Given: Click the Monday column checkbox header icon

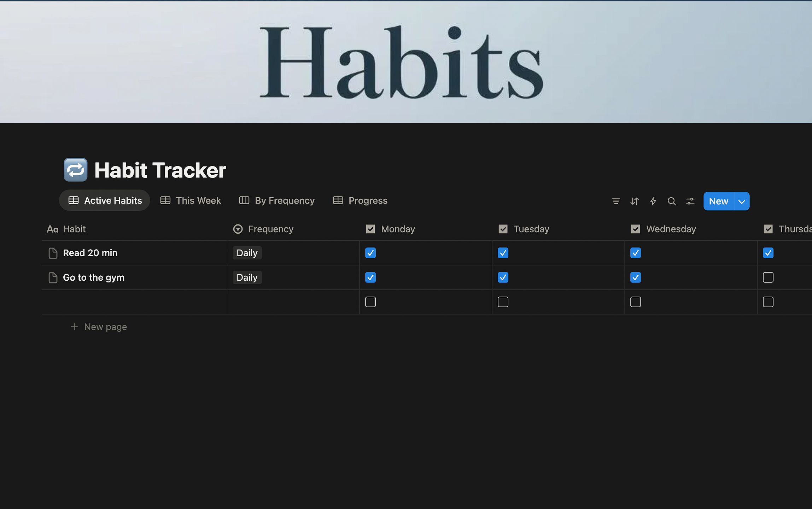Looking at the screenshot, I should 370,229.
